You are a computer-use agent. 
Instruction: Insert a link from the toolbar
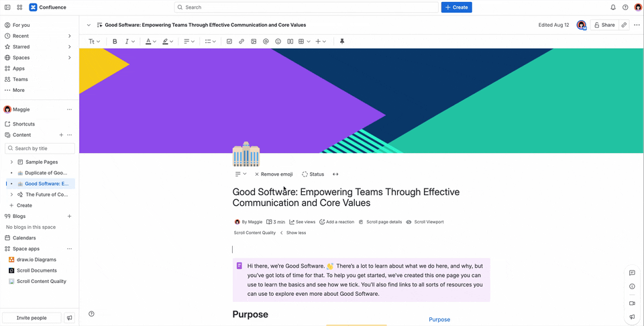[241, 42]
